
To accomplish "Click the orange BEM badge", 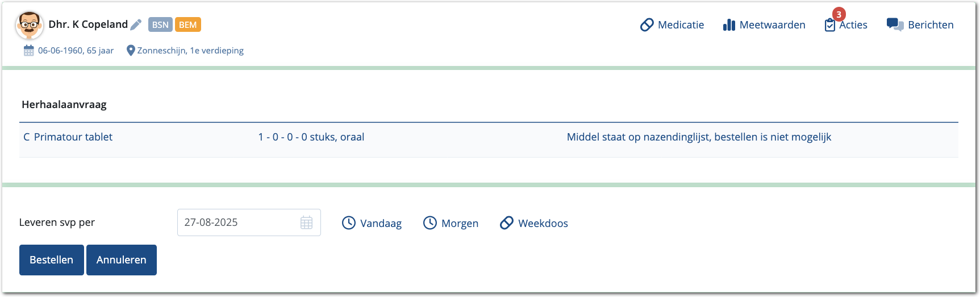I will [187, 24].
